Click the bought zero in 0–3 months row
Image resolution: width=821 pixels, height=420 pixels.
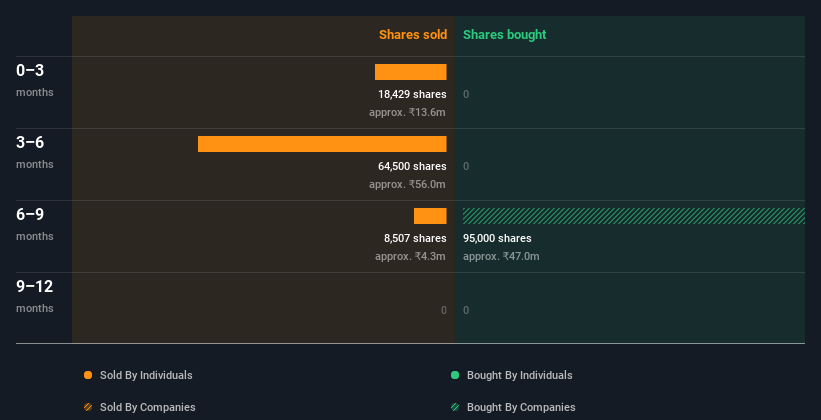click(466, 94)
